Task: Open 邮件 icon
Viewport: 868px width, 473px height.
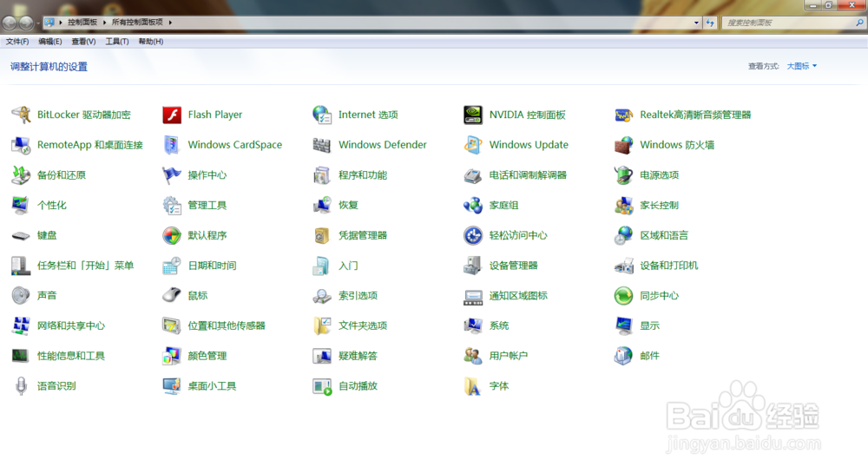Action: tap(623, 356)
